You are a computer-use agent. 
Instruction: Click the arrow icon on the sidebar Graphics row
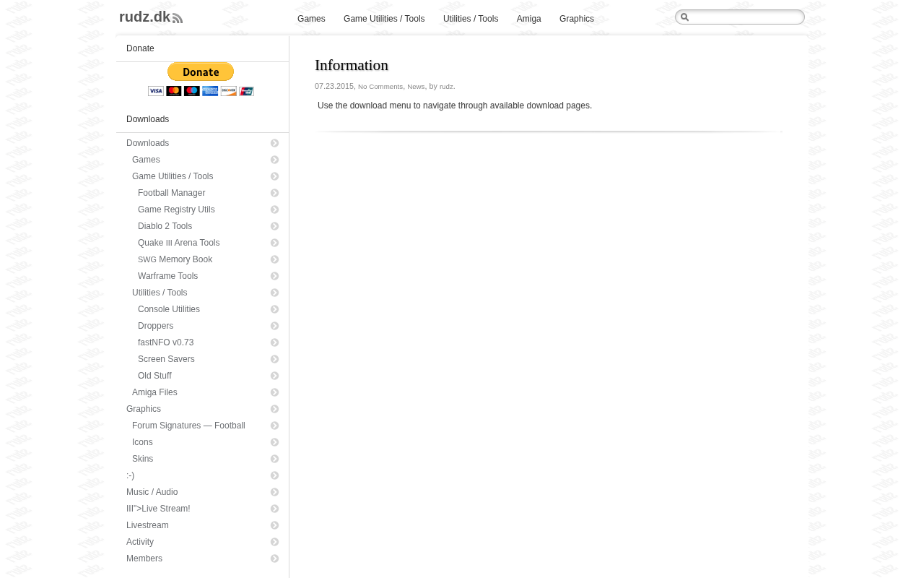point(275,409)
